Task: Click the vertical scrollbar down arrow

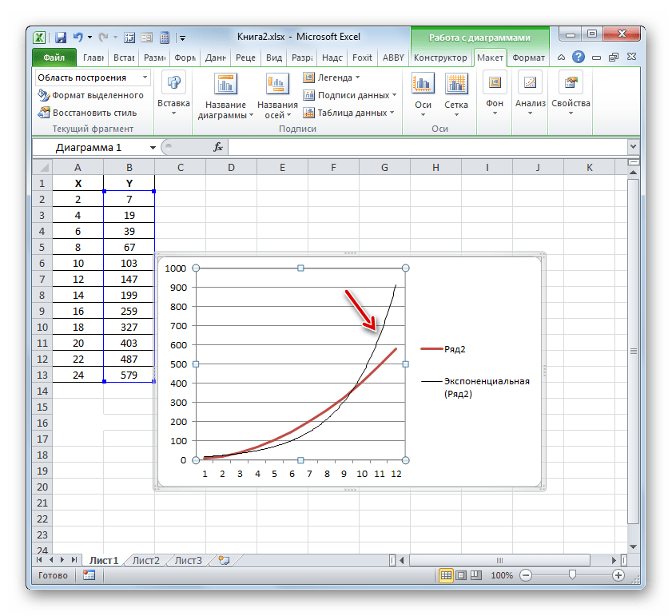Action: click(x=633, y=547)
